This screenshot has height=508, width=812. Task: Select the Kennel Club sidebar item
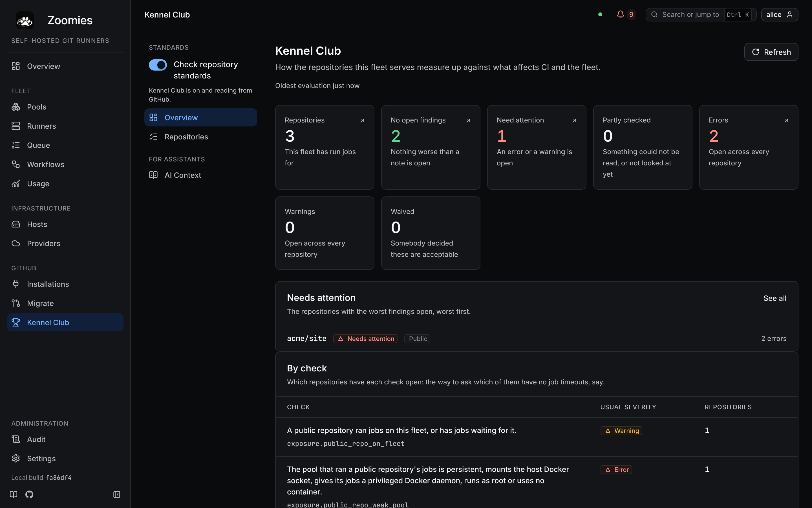(65, 322)
